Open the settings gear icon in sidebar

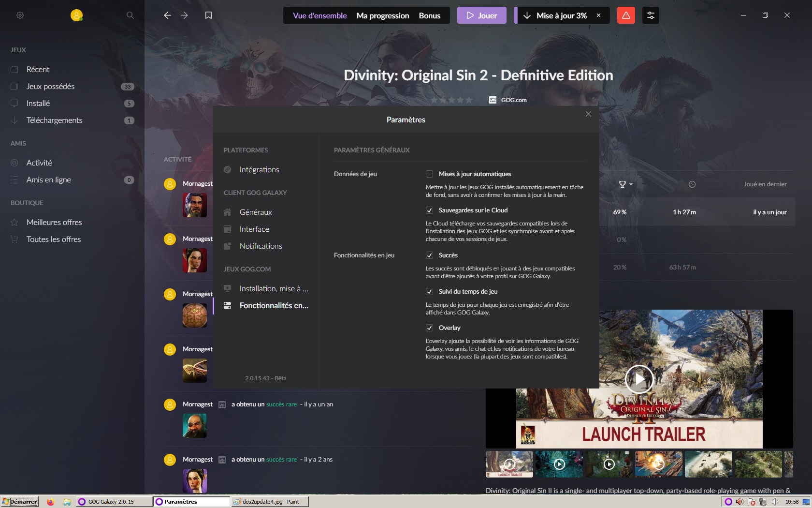tap(20, 15)
